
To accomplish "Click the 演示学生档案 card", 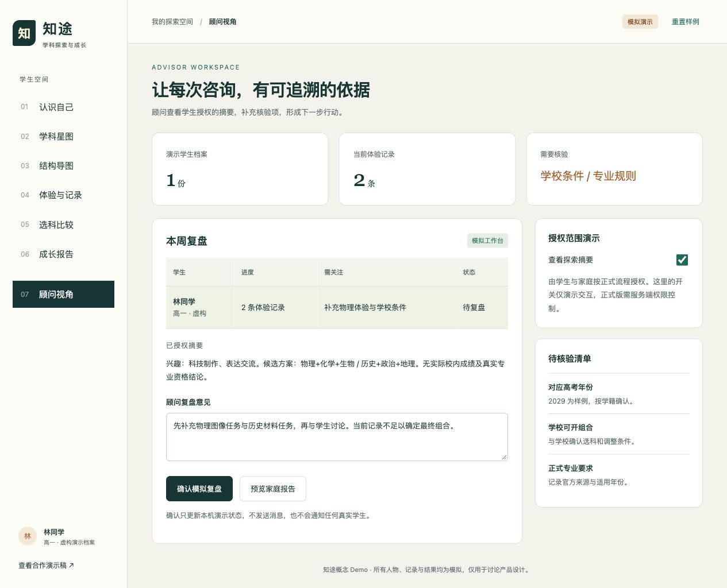I will pyautogui.click(x=240, y=169).
